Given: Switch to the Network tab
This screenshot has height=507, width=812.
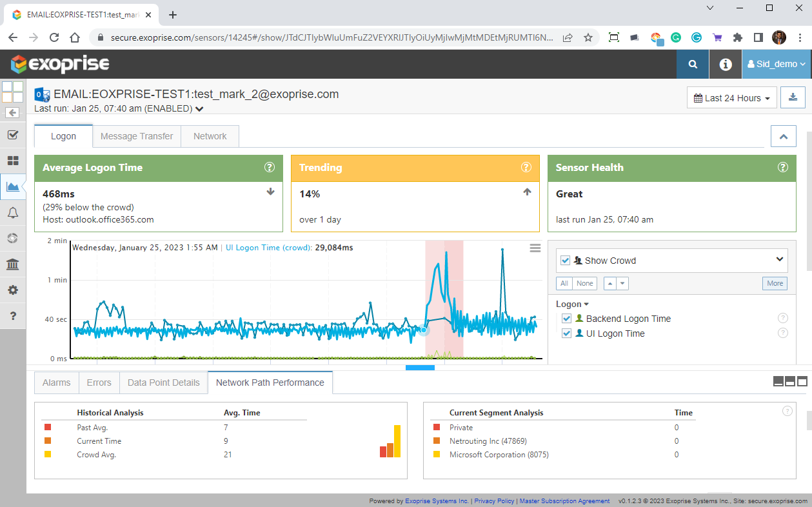Looking at the screenshot, I should [210, 136].
